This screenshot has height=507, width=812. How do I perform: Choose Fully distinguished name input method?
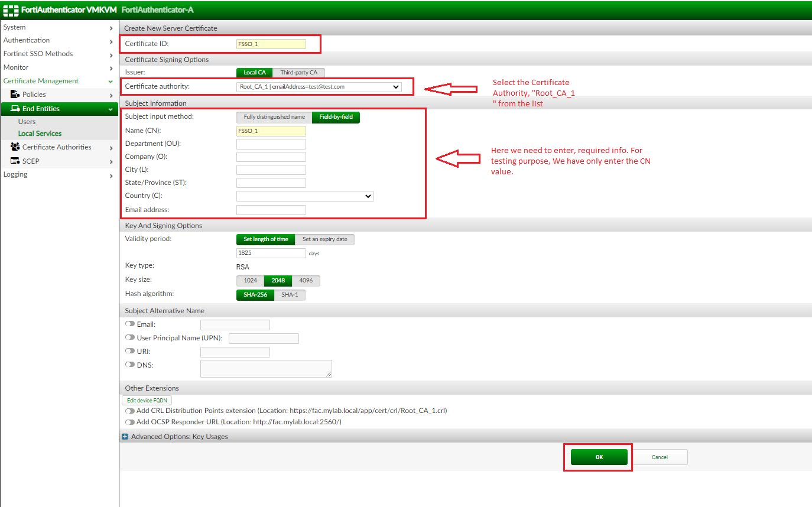click(274, 117)
